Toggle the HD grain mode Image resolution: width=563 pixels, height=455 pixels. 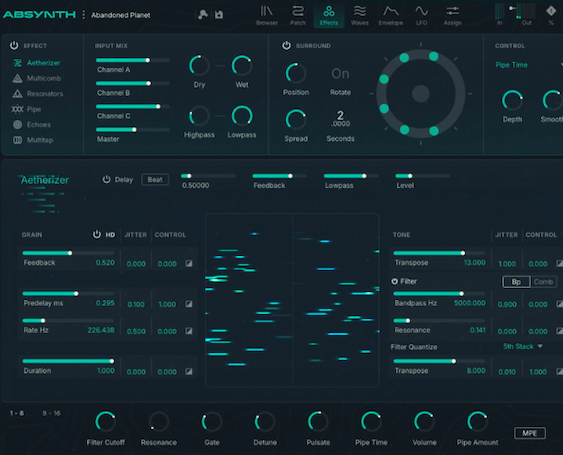click(110, 235)
